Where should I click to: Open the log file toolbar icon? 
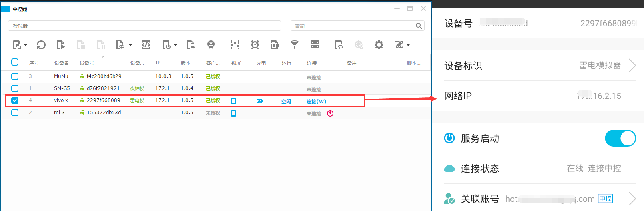coord(275,45)
